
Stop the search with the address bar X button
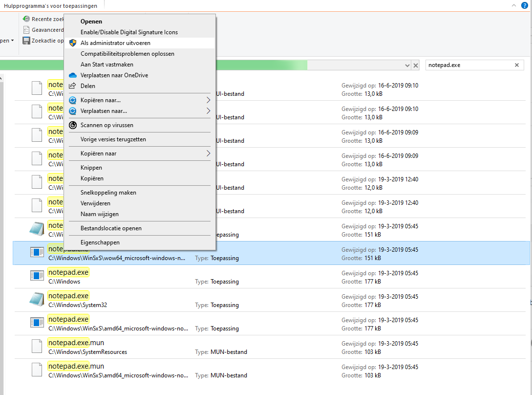pyautogui.click(x=416, y=65)
